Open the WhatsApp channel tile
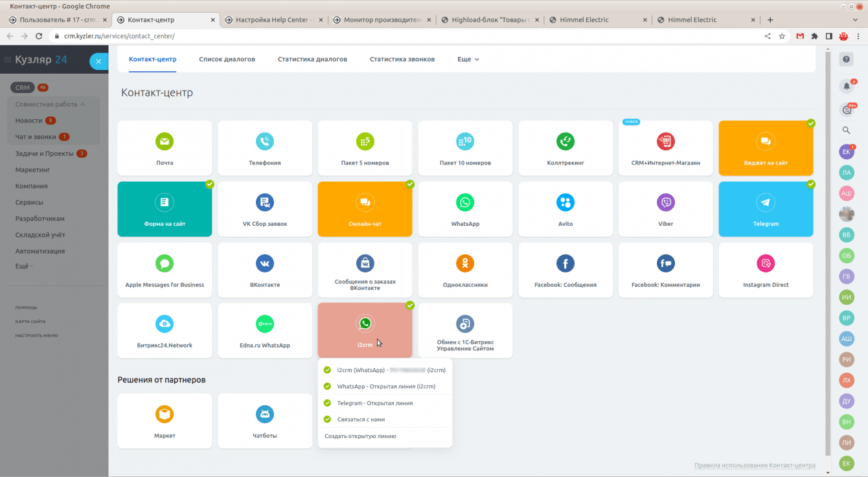The height and width of the screenshot is (477, 868). tap(465, 209)
